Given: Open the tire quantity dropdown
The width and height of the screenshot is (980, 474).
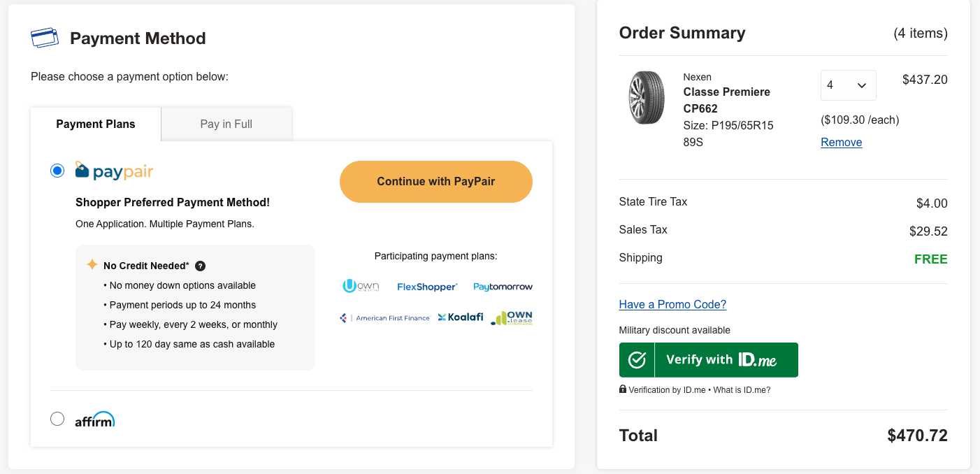Looking at the screenshot, I should 848,85.
